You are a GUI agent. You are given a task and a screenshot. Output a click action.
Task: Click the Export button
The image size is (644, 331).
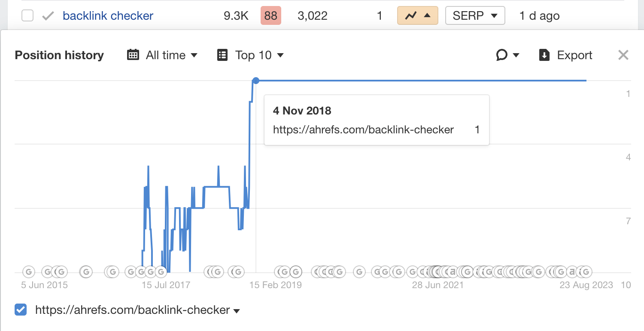tap(574, 55)
